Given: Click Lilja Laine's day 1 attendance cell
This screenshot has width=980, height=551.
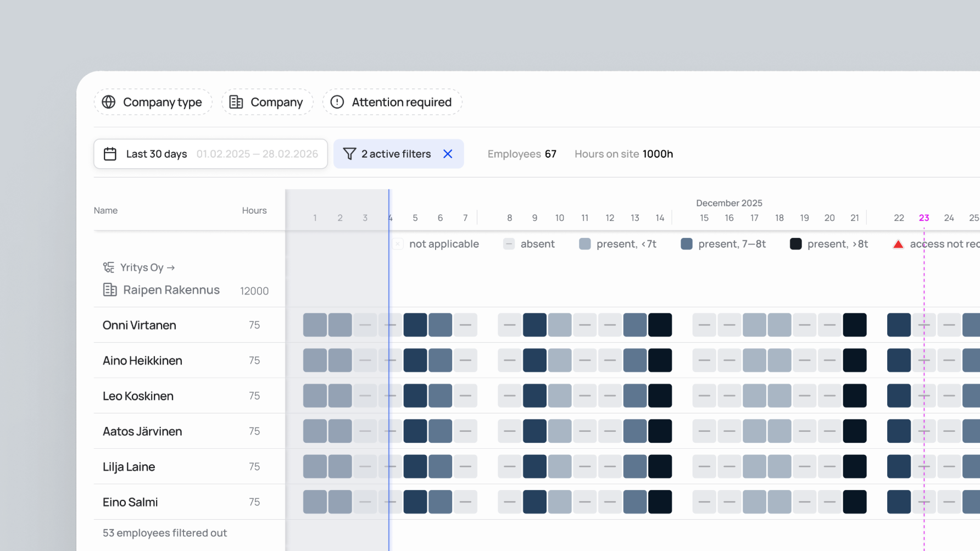Looking at the screenshot, I should point(315,467).
